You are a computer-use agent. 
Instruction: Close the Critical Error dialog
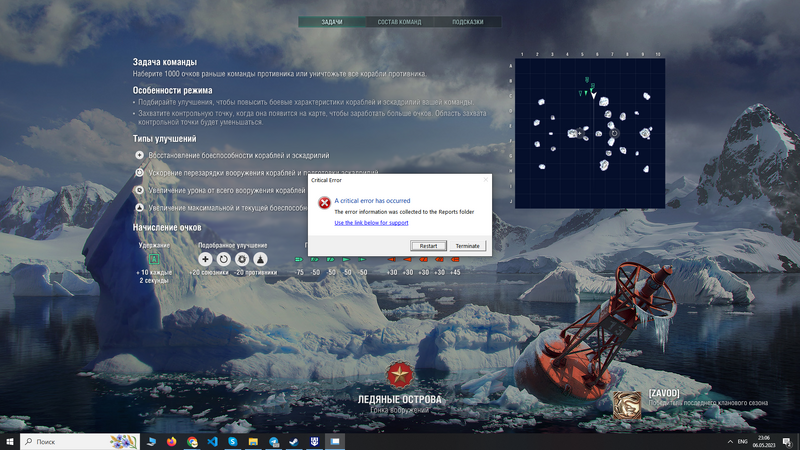[486, 180]
